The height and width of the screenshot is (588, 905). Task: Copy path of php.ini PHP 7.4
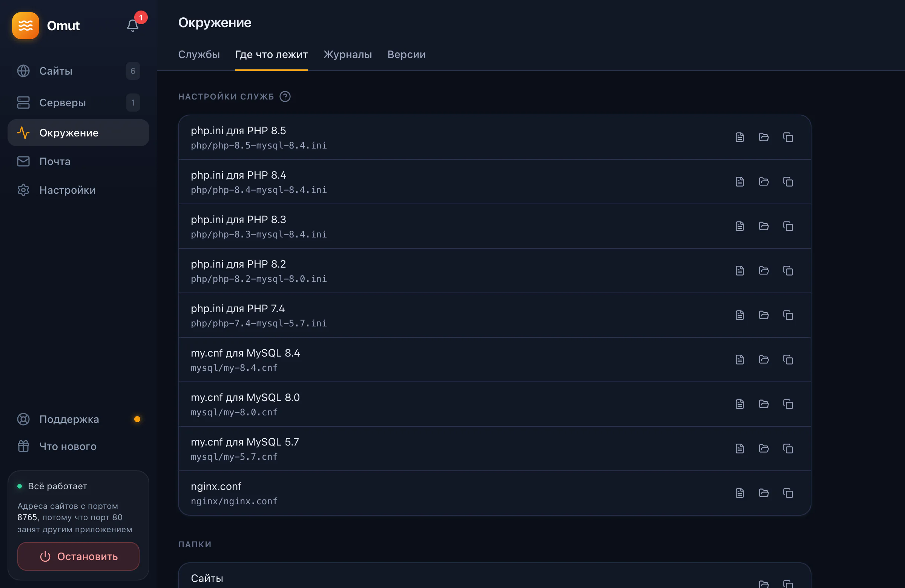(x=788, y=315)
